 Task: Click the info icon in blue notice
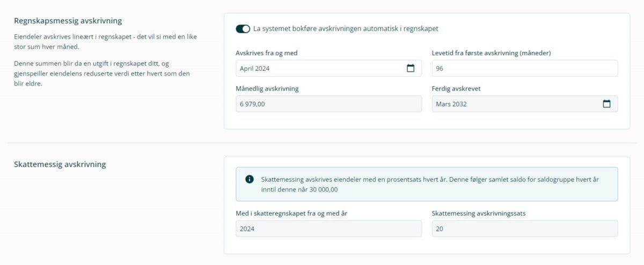coord(249,179)
